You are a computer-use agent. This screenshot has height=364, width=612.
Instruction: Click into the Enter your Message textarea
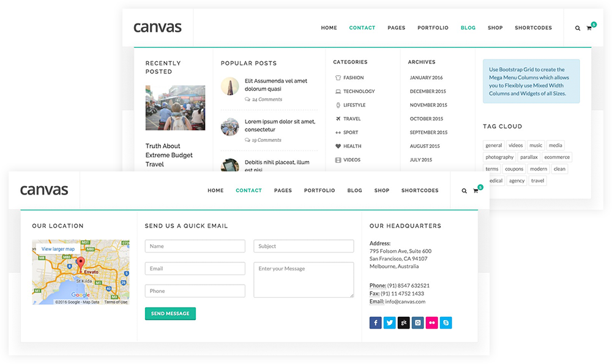(304, 280)
